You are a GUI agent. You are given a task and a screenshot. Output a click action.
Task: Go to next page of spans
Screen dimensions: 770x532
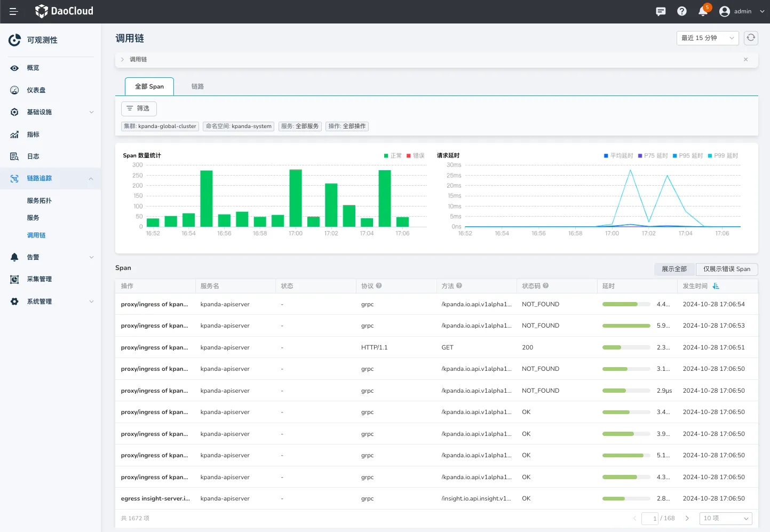(x=687, y=518)
